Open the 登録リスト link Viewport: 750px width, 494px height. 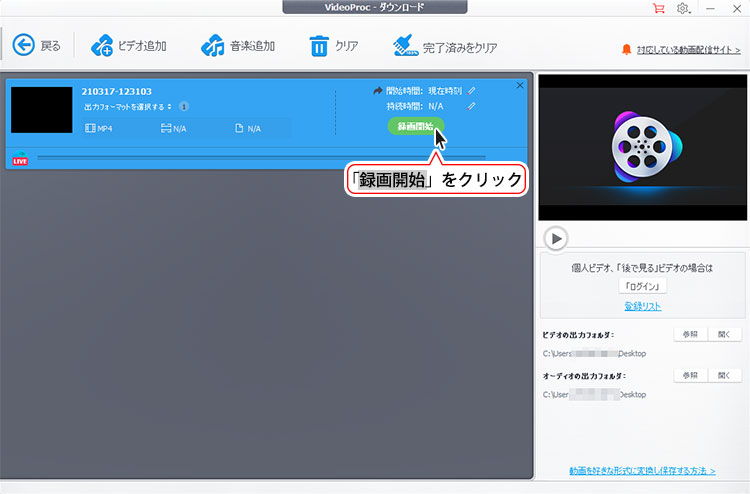tap(642, 306)
